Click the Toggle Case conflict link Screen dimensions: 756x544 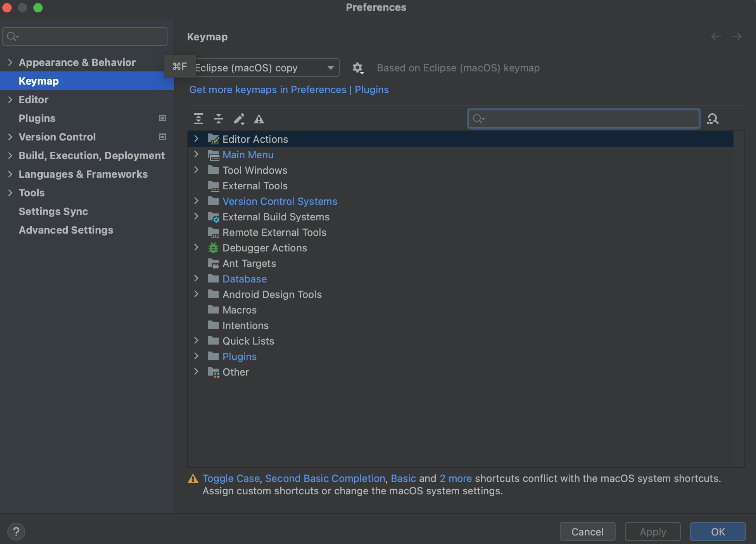[231, 478]
